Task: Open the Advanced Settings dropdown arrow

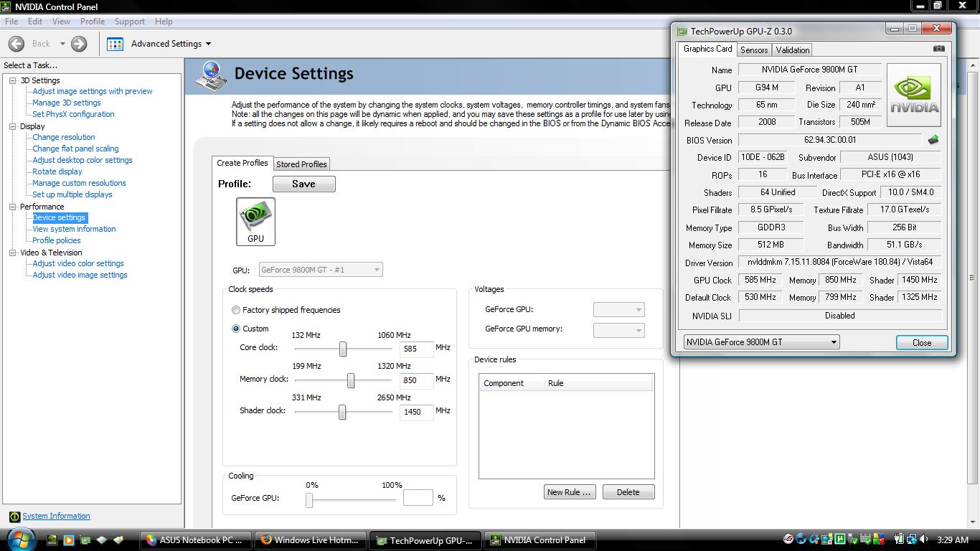Action: tap(208, 44)
